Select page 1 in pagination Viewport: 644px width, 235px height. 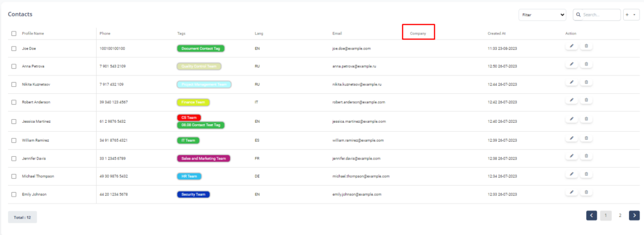tap(606, 215)
